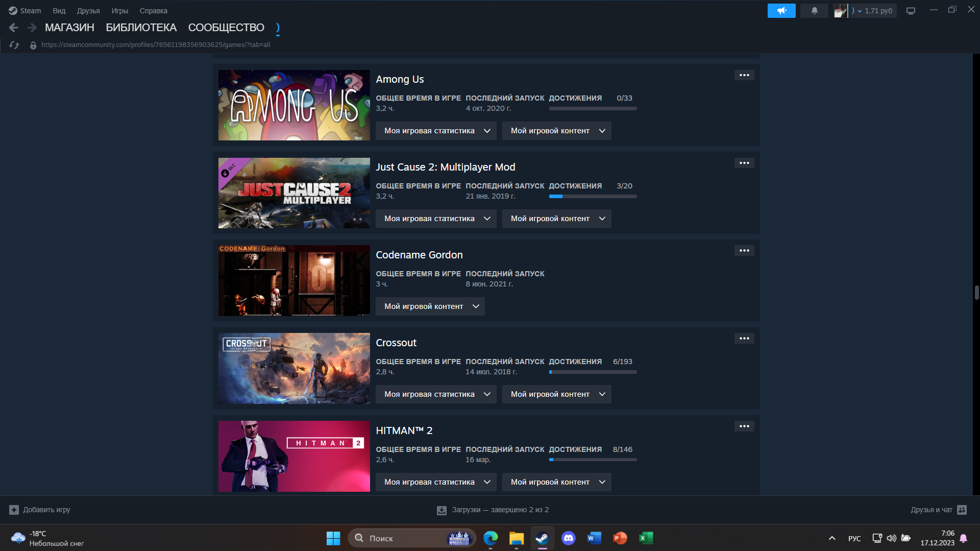Expand HITMAN 2 game content dropdown

556,482
